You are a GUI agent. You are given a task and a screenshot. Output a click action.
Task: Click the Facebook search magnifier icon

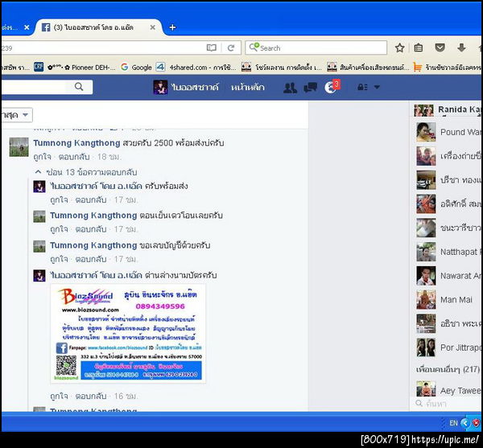79,87
